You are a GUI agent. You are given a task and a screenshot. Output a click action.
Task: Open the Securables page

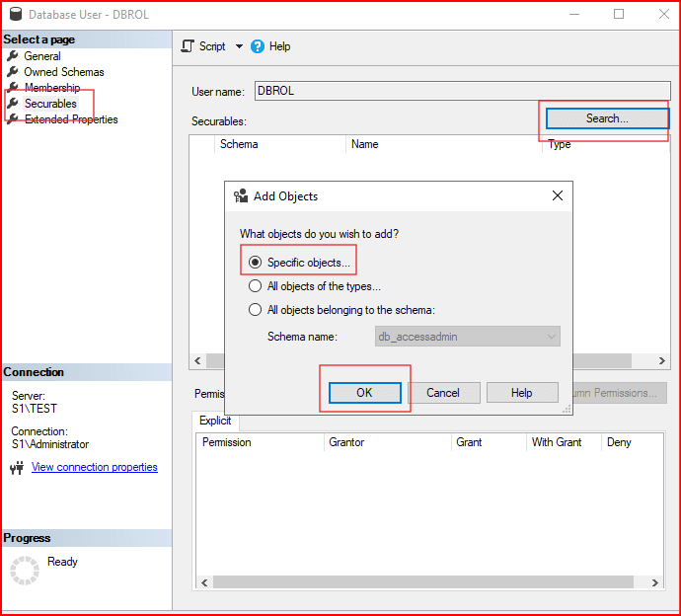pos(50,104)
